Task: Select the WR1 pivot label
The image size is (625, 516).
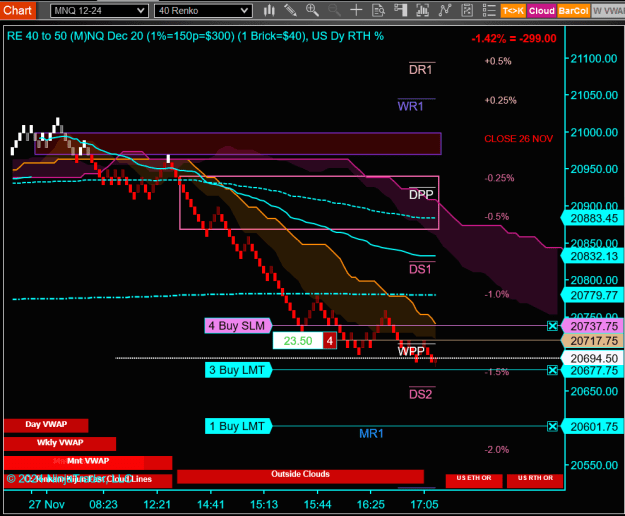Action: coord(411,107)
